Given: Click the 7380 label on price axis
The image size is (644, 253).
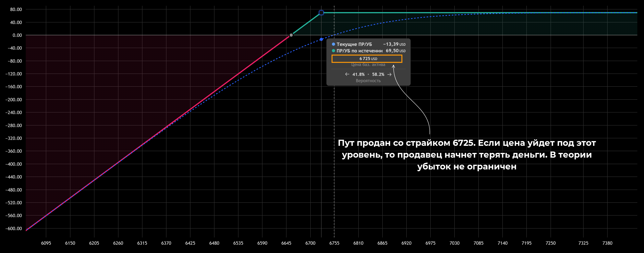Looking at the screenshot, I should tap(607, 243).
